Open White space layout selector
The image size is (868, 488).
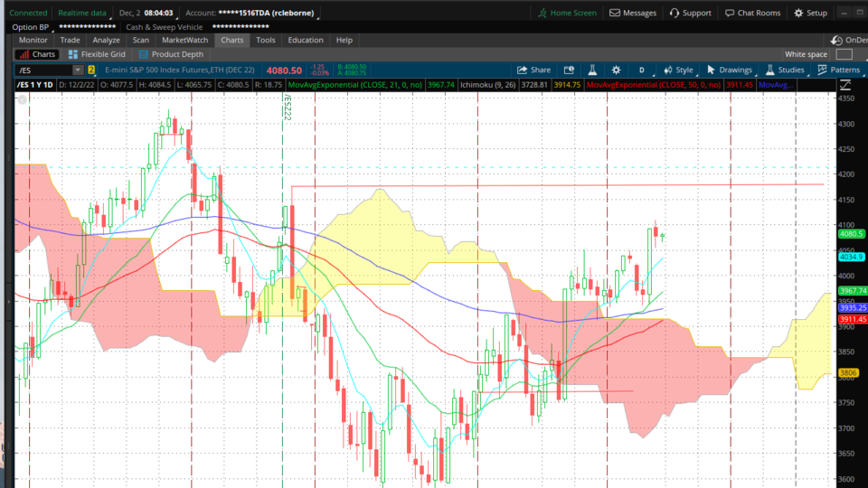(844, 54)
